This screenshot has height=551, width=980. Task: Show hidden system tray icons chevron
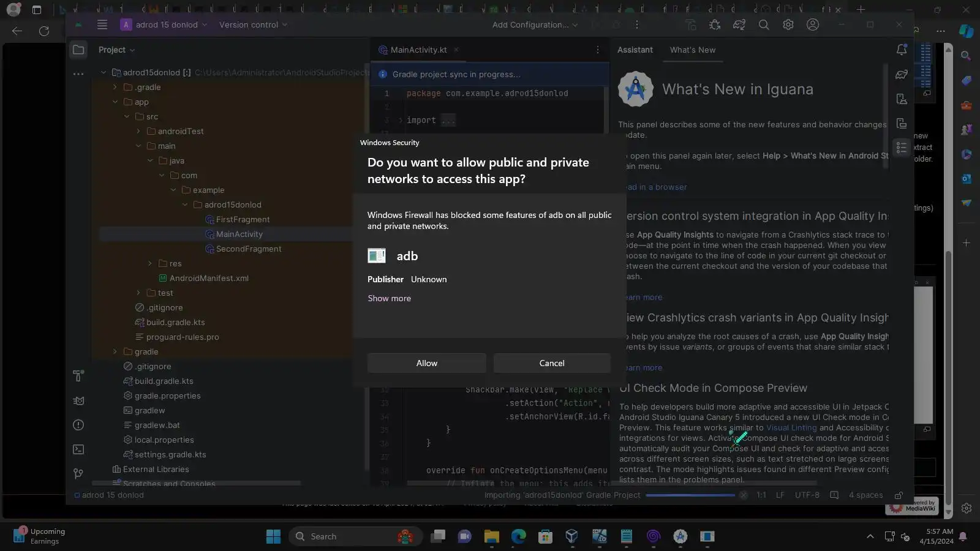(870, 536)
